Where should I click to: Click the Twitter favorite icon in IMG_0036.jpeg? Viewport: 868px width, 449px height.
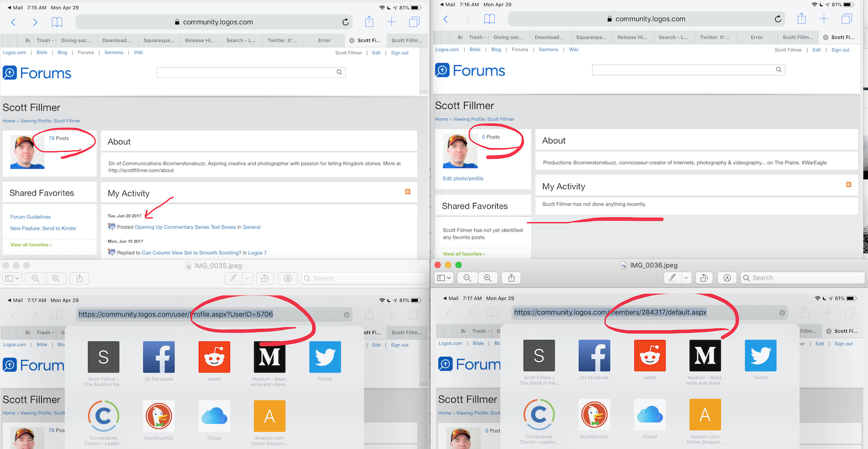tap(761, 355)
